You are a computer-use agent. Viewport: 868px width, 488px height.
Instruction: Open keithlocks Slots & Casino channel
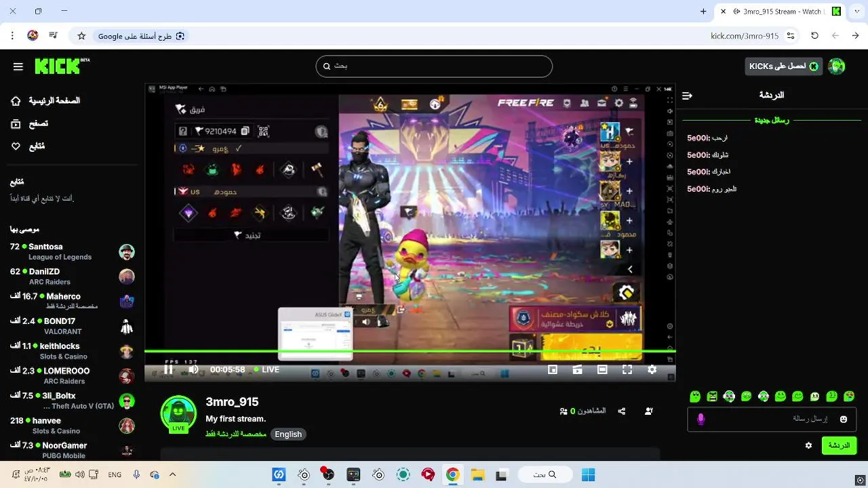point(72,351)
